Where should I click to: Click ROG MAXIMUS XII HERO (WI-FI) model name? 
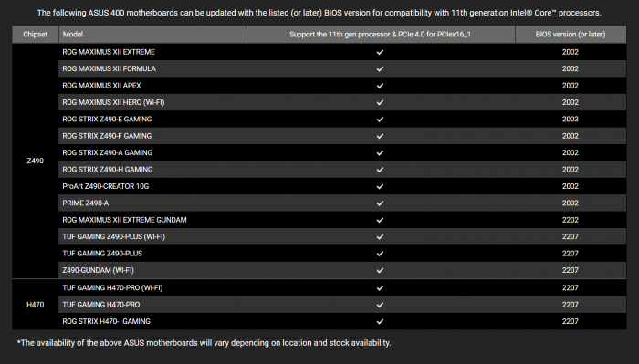pos(113,102)
